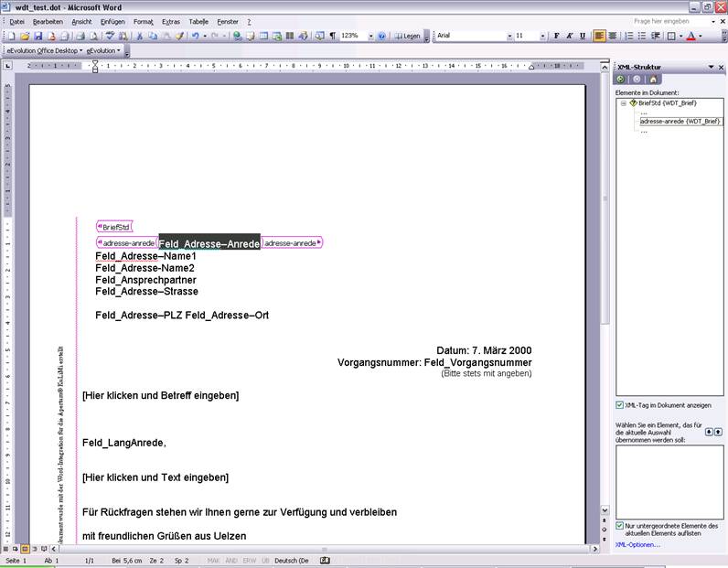Expand the eEvolution Office Desktop dropdown
This screenshot has width=728, height=568.
click(x=45, y=50)
